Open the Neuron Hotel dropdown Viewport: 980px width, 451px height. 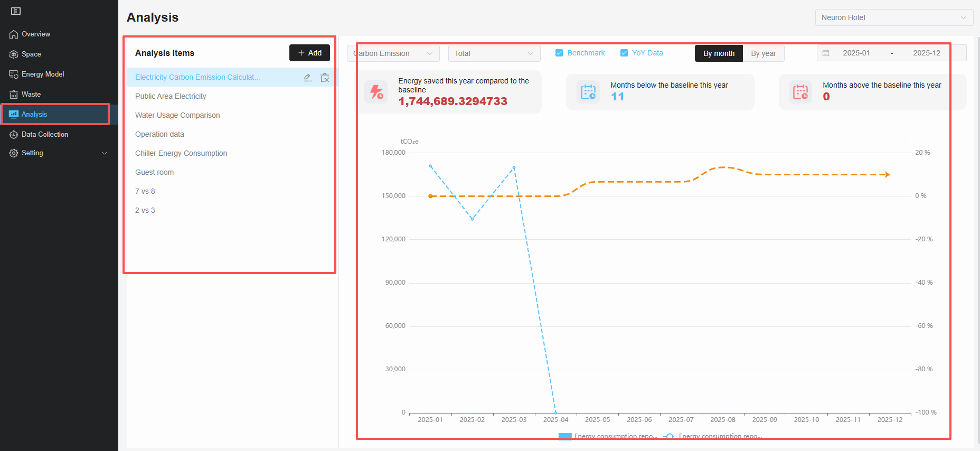pyautogui.click(x=893, y=17)
